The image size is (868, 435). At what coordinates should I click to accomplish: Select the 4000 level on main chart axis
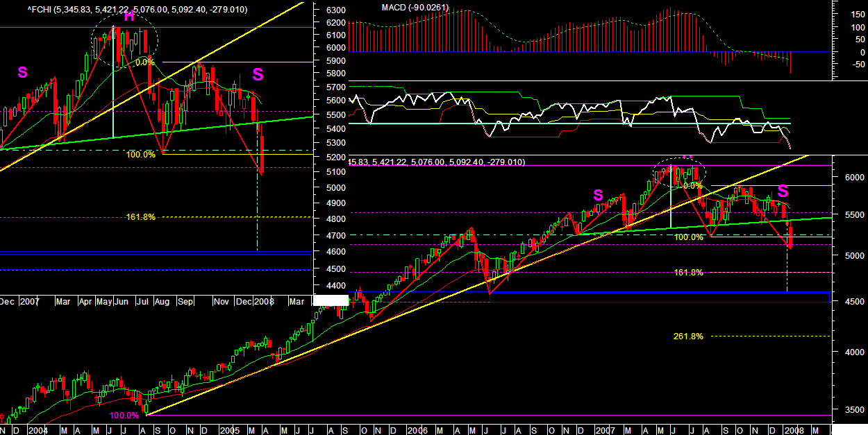point(853,352)
